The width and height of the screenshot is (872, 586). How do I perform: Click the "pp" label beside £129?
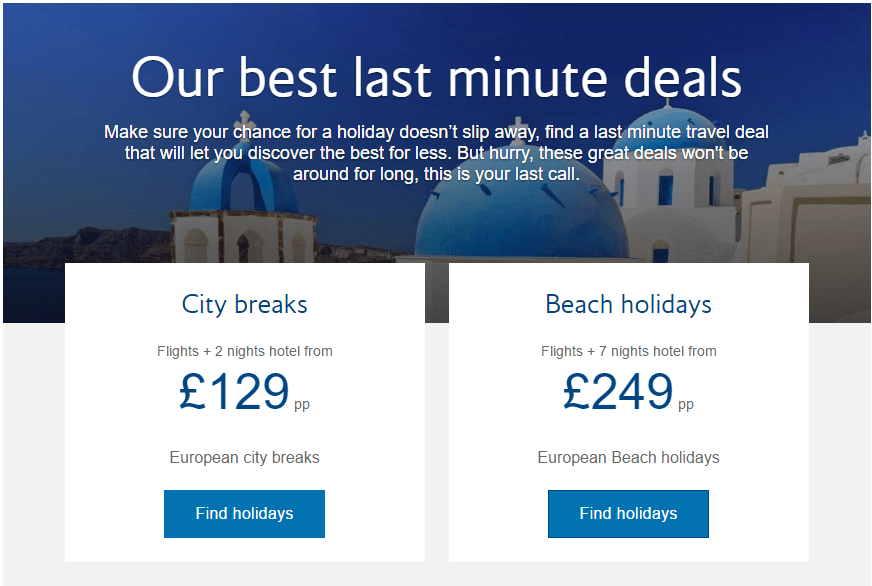[302, 405]
